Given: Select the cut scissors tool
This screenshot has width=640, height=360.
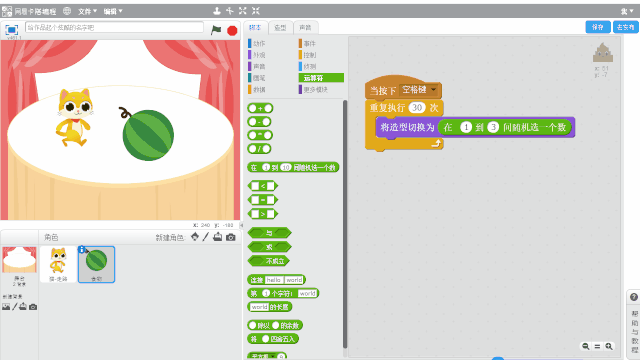Looking at the screenshot, I should pos(230,11).
